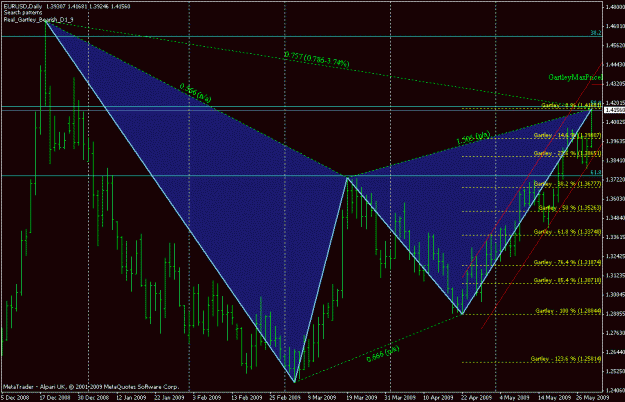The height and width of the screenshot is (402, 625).
Task: Click the 'Gartley - 85.4 %' level label
Action: point(567,280)
